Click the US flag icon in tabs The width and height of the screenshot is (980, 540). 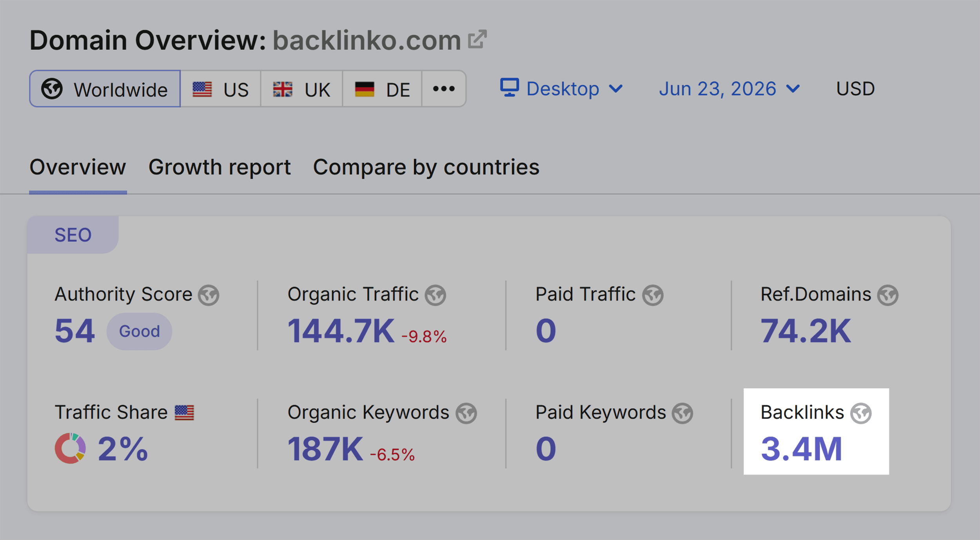tap(202, 89)
